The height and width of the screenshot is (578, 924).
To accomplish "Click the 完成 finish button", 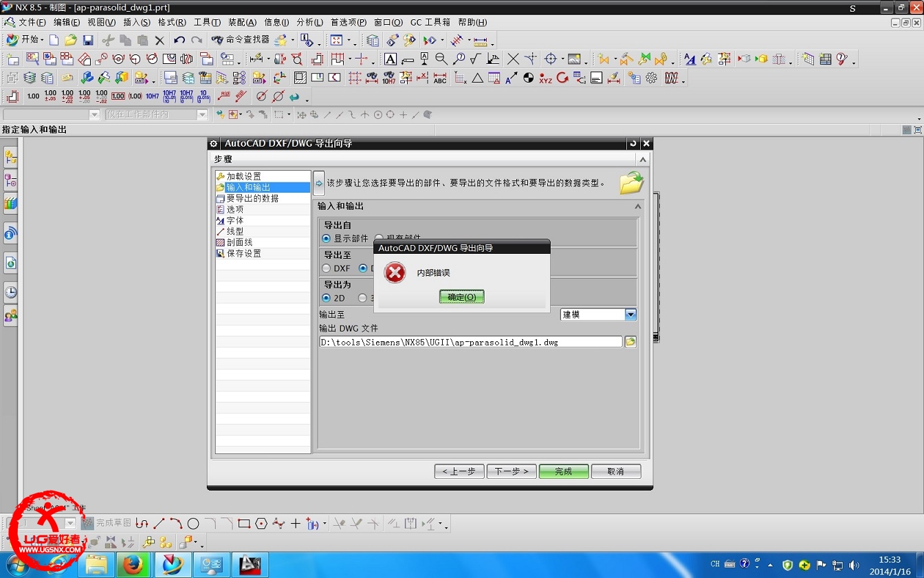I will click(x=564, y=471).
